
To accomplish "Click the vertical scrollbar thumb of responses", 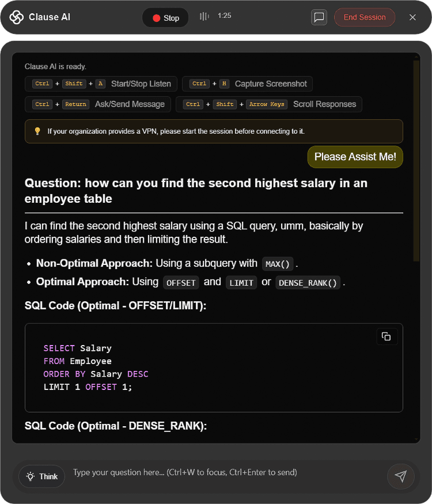I will 416,161.
